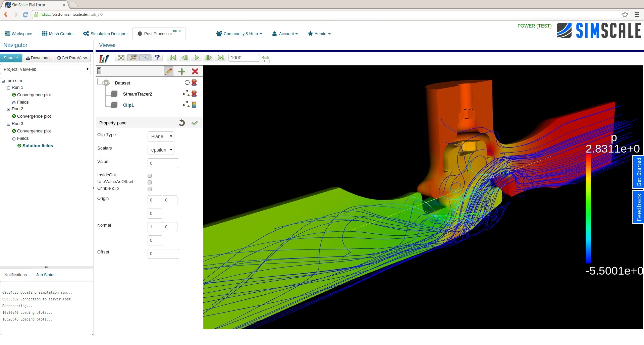644x345 pixels.
Task: Click the Get ParaView button
Action: click(x=72, y=58)
